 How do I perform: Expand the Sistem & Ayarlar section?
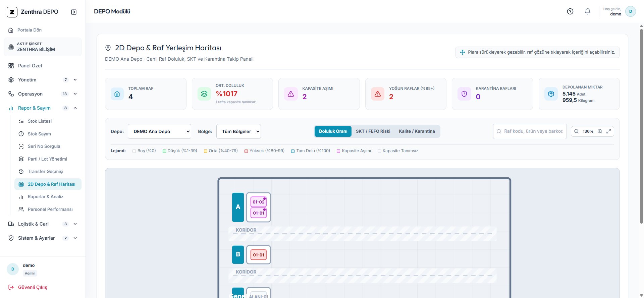(x=43, y=238)
